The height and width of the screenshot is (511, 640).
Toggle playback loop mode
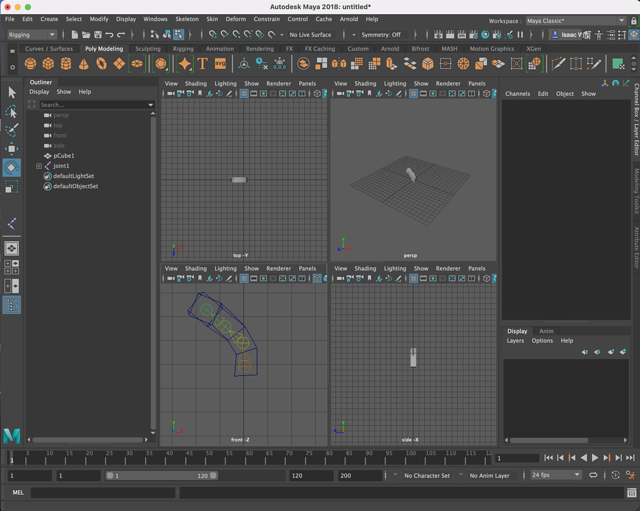tap(593, 475)
